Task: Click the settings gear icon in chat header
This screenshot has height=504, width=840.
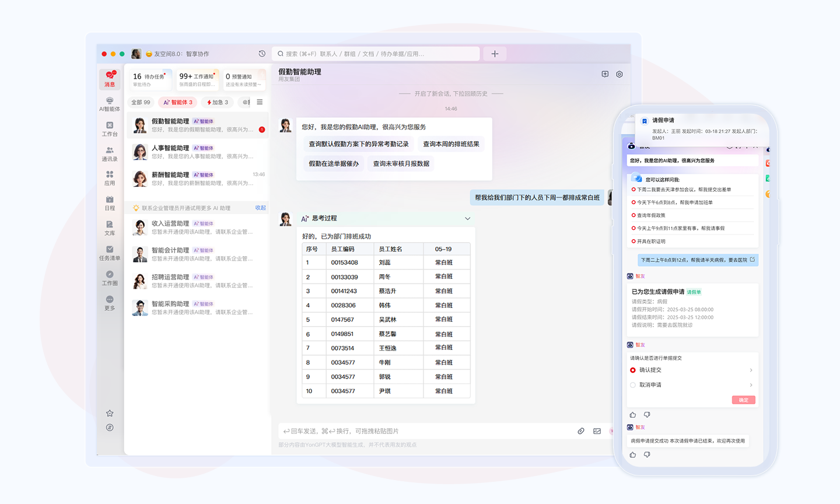Action: 619,74
